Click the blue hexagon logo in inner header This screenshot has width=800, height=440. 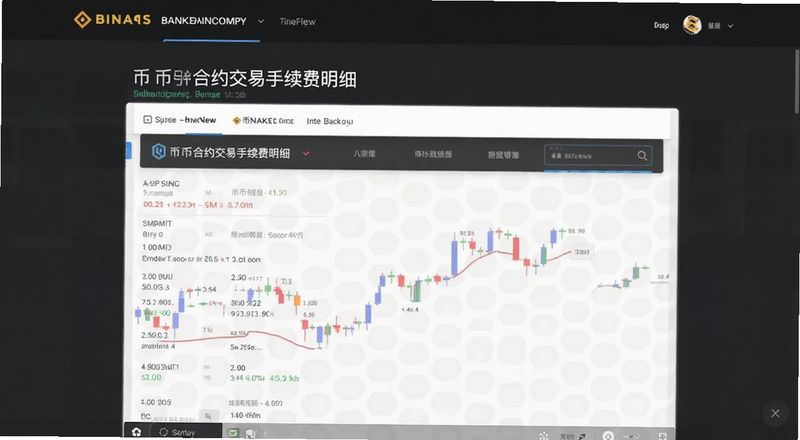pos(159,152)
